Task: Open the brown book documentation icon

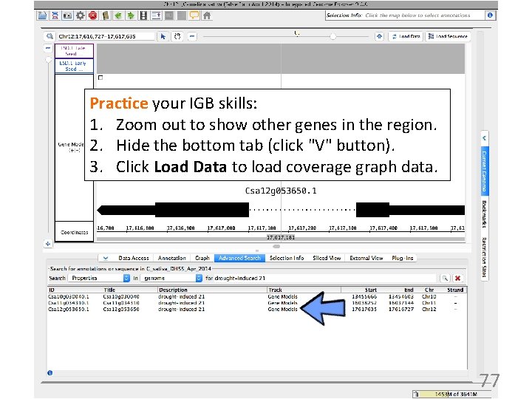Action: pos(106,16)
